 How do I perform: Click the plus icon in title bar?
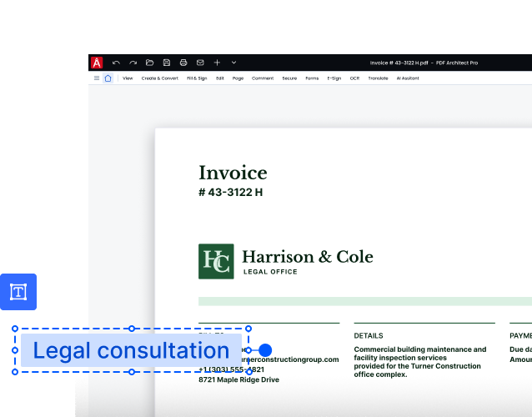(x=217, y=63)
